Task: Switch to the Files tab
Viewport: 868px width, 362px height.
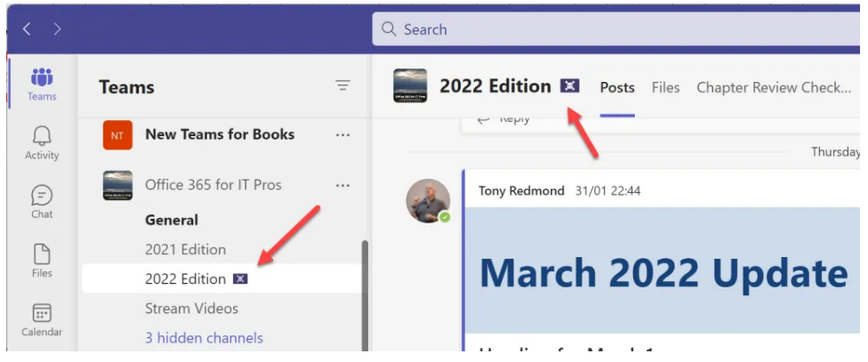Action: 665,87
